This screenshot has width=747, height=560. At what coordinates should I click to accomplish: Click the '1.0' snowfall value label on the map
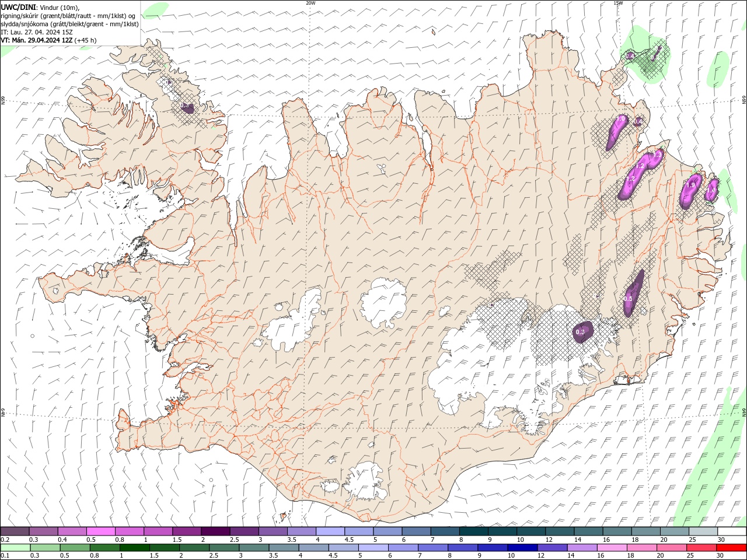pos(621,118)
